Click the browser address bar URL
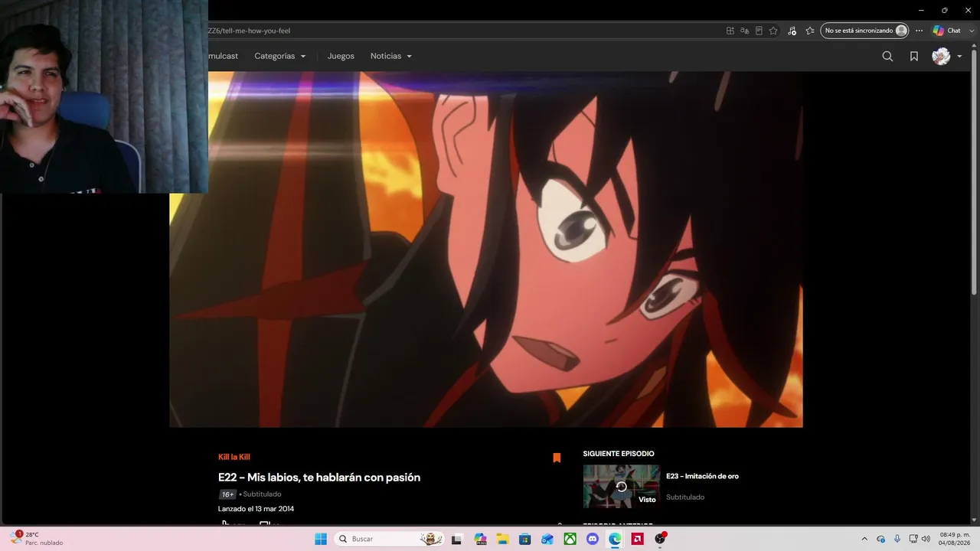The height and width of the screenshot is (551, 980). coord(250,31)
